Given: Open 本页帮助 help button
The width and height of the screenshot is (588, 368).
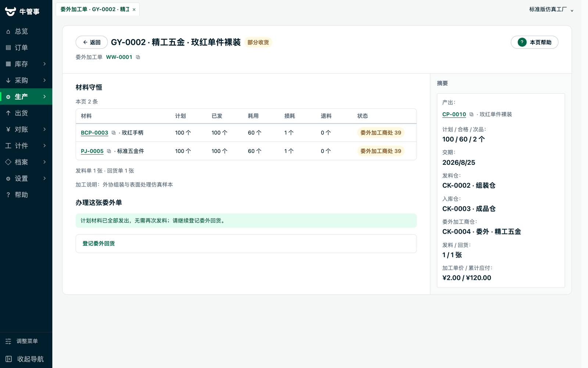Looking at the screenshot, I should click(x=534, y=42).
